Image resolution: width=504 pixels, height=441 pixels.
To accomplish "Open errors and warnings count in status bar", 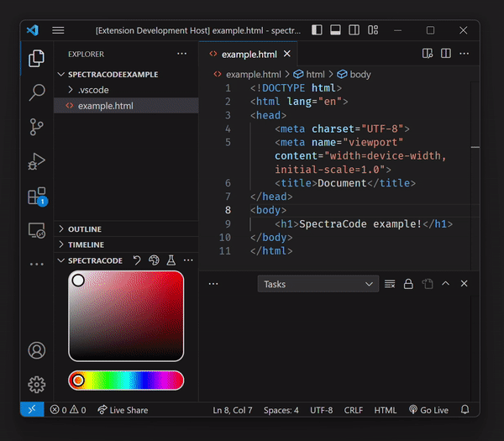I will point(68,410).
